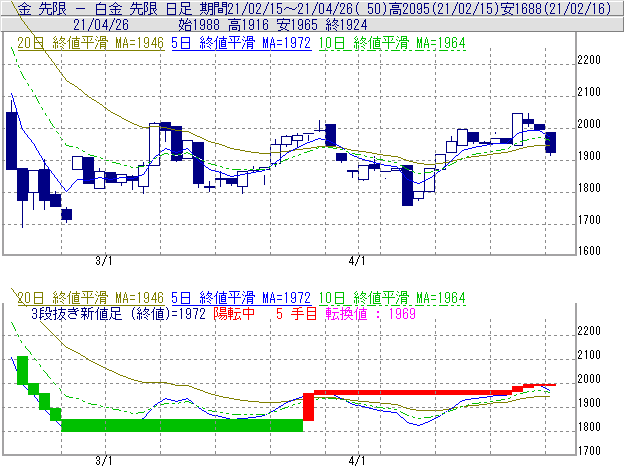Screen dimensions: 624x473
Task: Click the 2200 axis label of upper chart
Action: coord(589,60)
